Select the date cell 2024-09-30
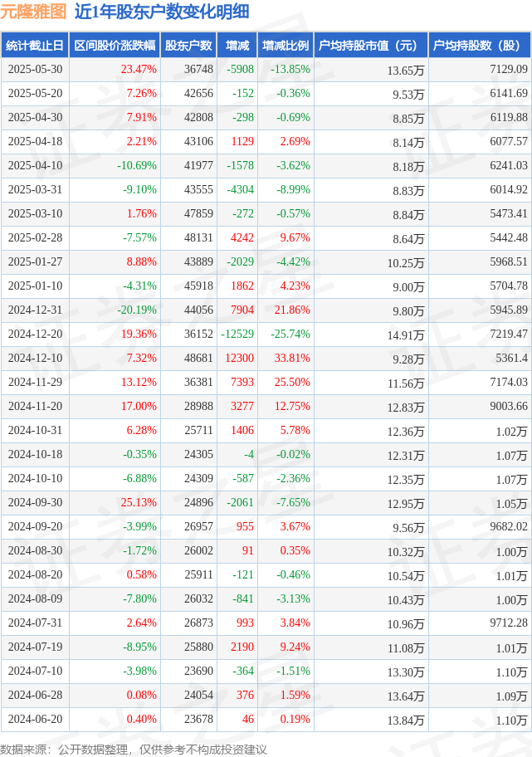The image size is (532, 757). (x=35, y=502)
